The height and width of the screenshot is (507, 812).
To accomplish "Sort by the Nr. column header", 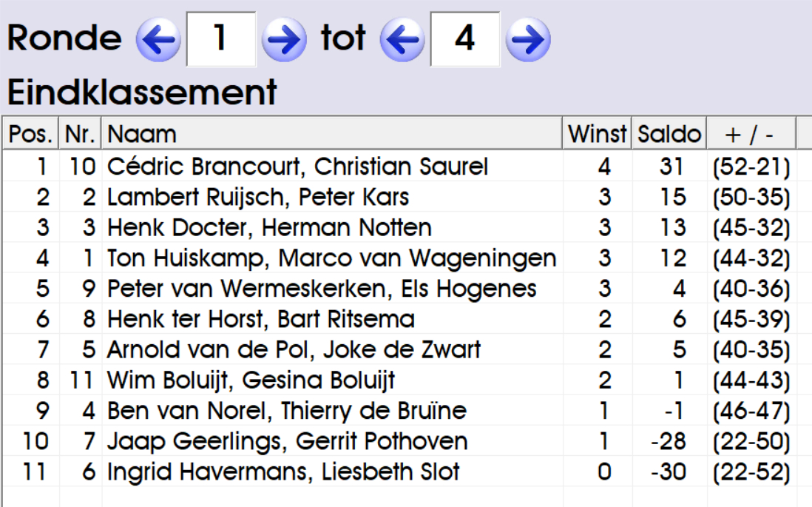I will 80,134.
